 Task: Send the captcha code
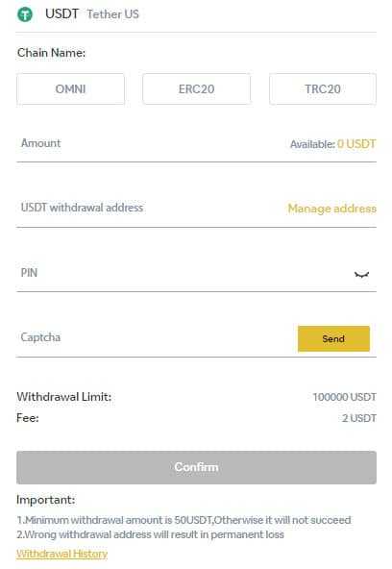333,338
